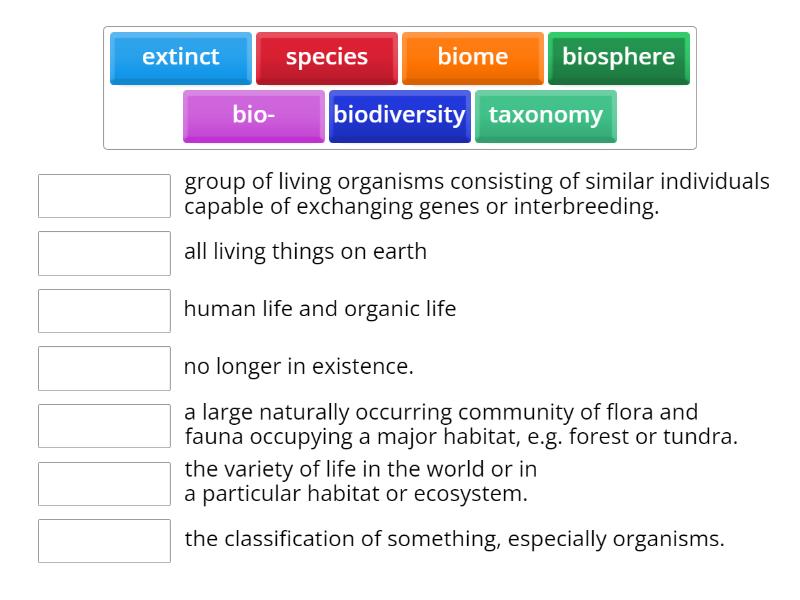Click the answer box beside the species definition
The width and height of the screenshot is (800, 600).
104,196
